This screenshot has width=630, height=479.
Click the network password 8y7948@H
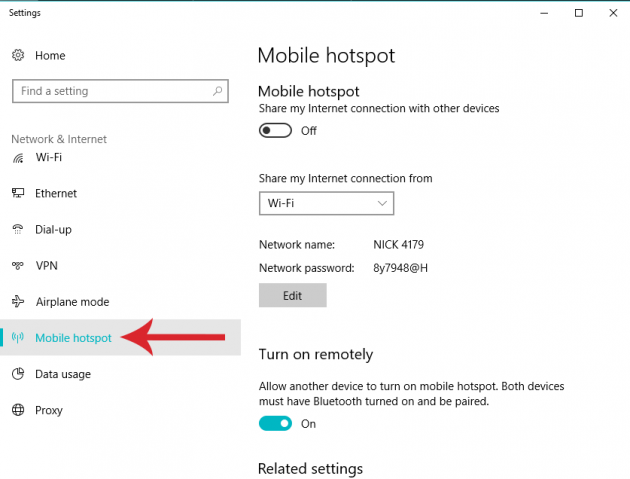[x=400, y=268]
